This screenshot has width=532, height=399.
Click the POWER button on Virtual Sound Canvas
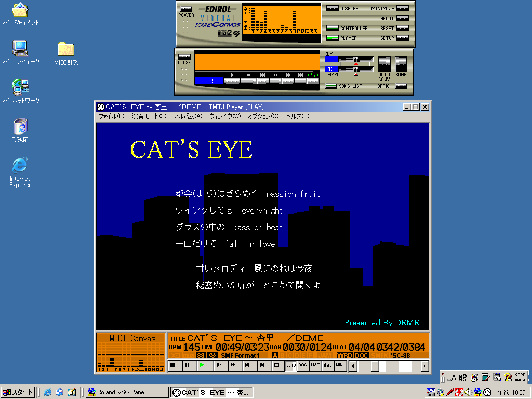185,9
